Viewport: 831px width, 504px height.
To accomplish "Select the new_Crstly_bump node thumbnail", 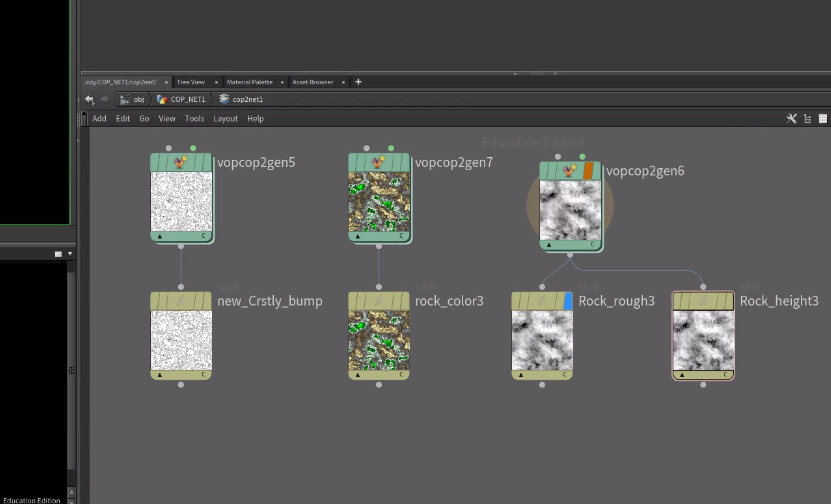I will (181, 339).
